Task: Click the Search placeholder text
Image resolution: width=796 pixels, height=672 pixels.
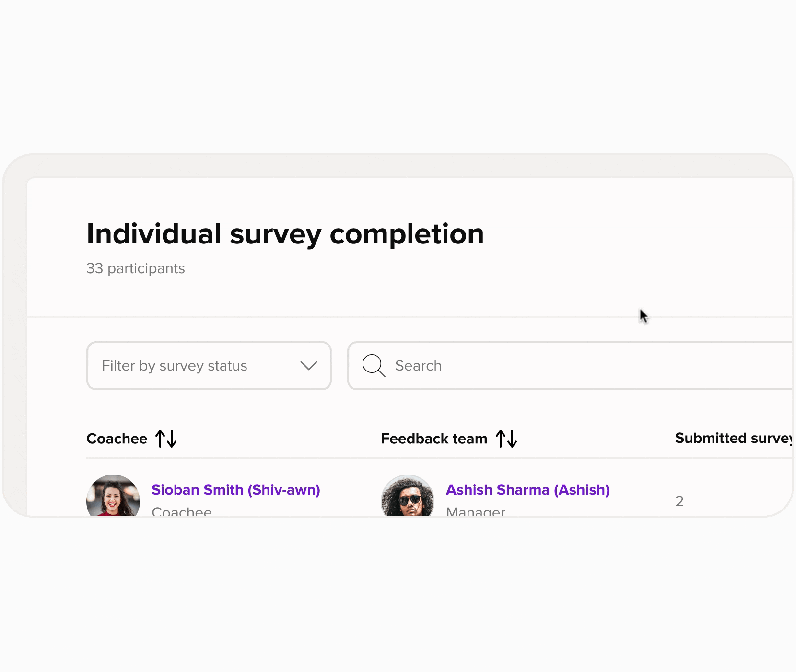Action: tap(418, 366)
